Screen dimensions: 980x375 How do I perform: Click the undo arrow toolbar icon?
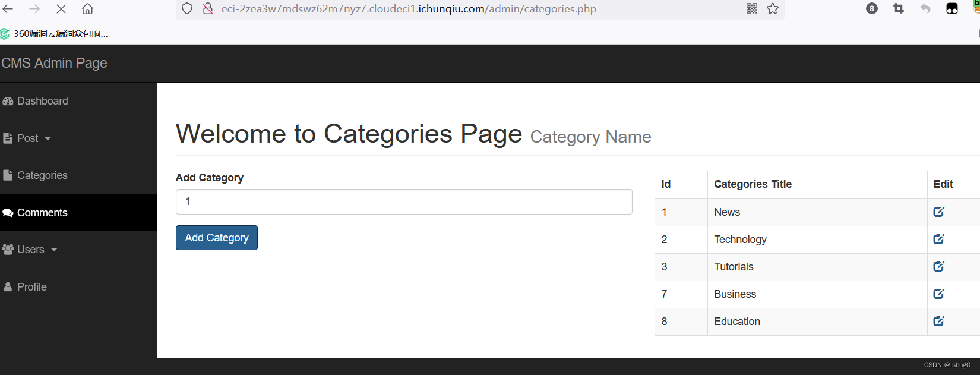[x=925, y=8]
